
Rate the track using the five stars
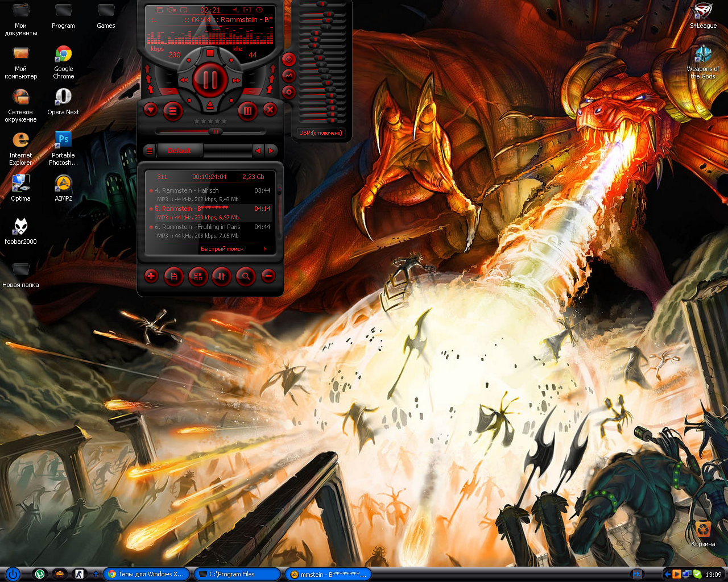(x=210, y=121)
